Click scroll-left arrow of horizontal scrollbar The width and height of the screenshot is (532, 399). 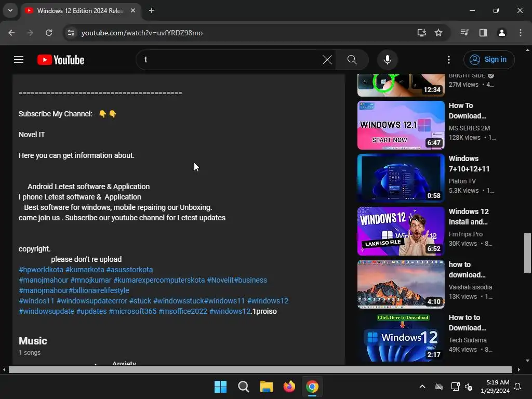[x=4, y=369]
